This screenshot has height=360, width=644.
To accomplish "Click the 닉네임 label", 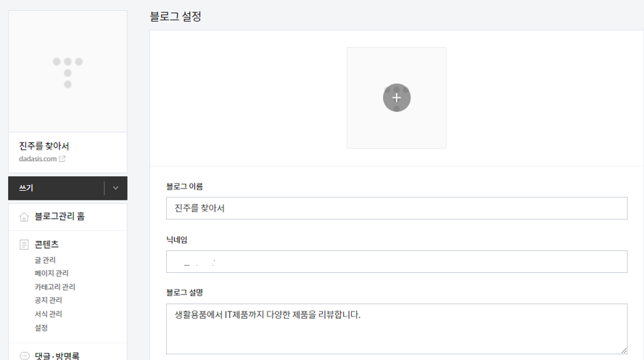I will pos(177,240).
